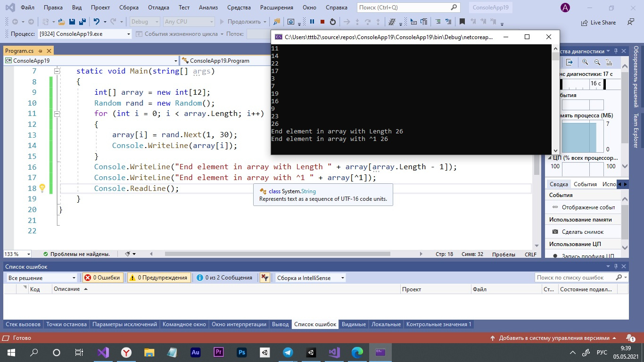Toggle the 0 из 2 Сообщения filter
Screen dimensions: 644x362
pos(225,278)
